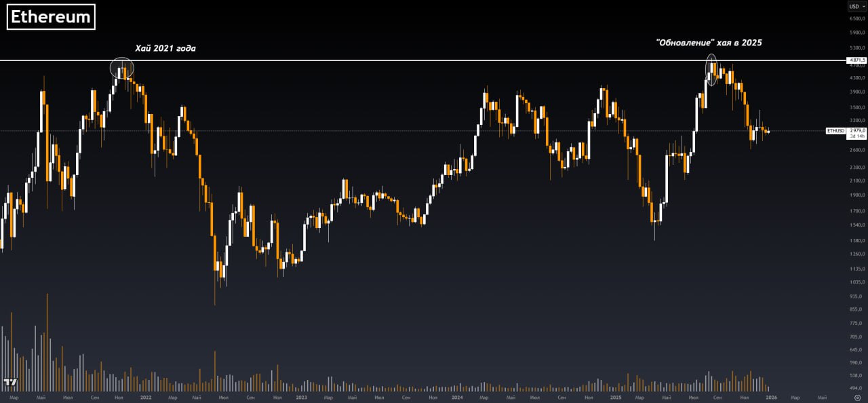Click the 1 135,0 price axis label
The width and height of the screenshot is (868, 403).
(857, 269)
